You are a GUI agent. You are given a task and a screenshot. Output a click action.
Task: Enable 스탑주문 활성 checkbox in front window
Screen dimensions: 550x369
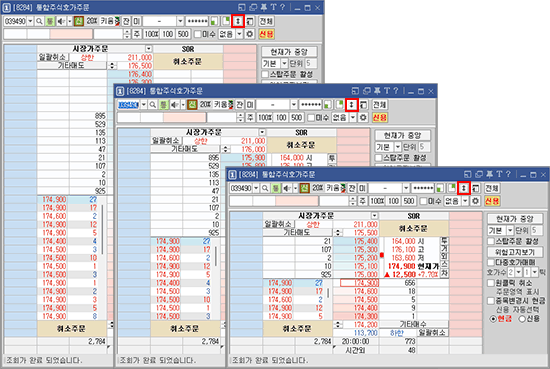tap(491, 241)
